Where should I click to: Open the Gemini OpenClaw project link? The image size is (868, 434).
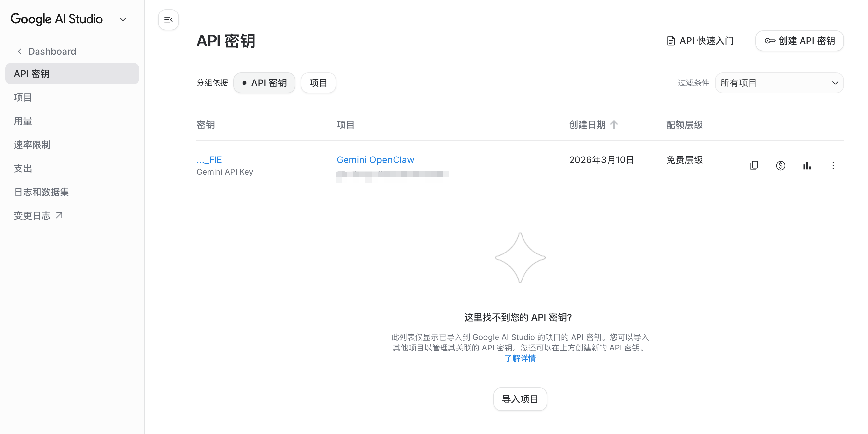(375, 159)
